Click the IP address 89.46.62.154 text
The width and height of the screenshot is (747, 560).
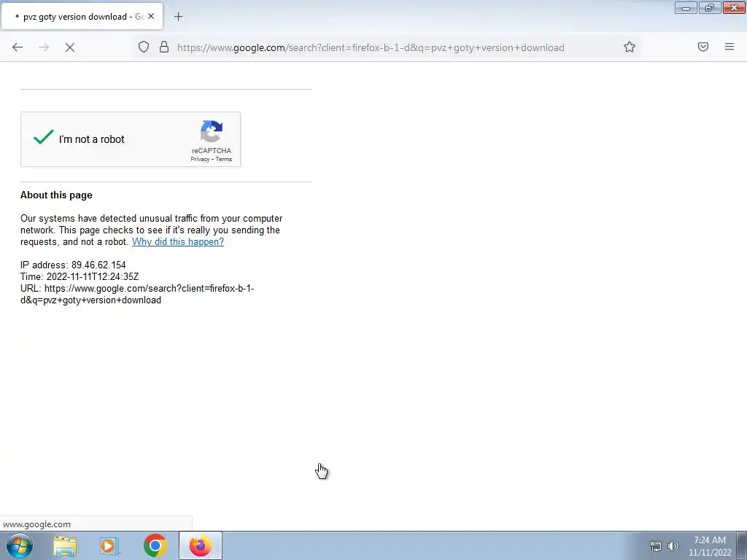tap(74, 265)
